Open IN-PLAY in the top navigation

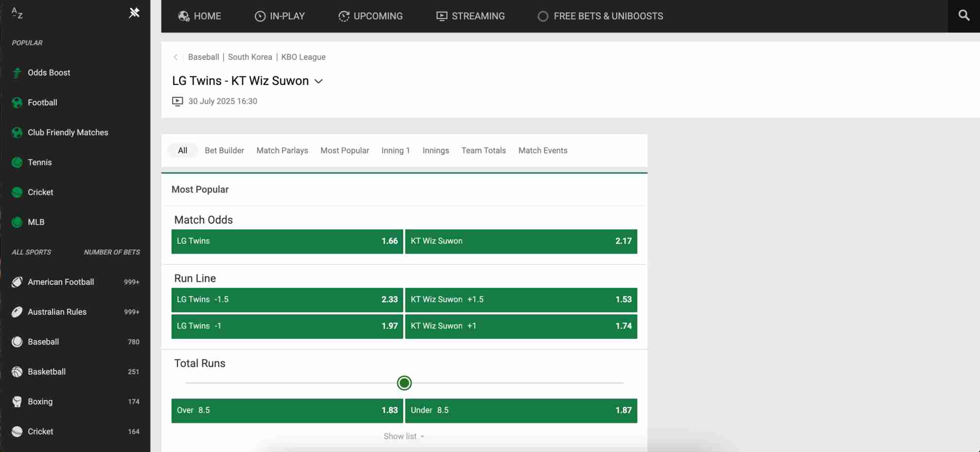click(x=280, y=16)
